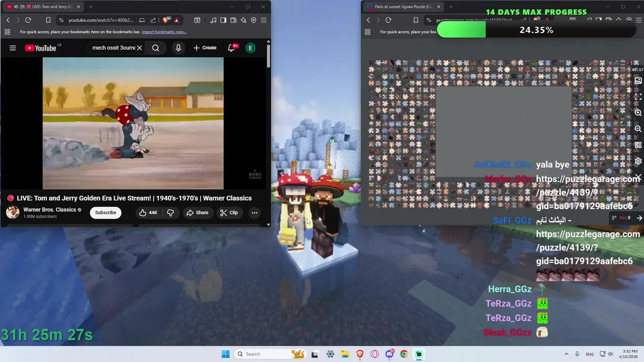Zoom out on the jigsaw puzzle

638,129
